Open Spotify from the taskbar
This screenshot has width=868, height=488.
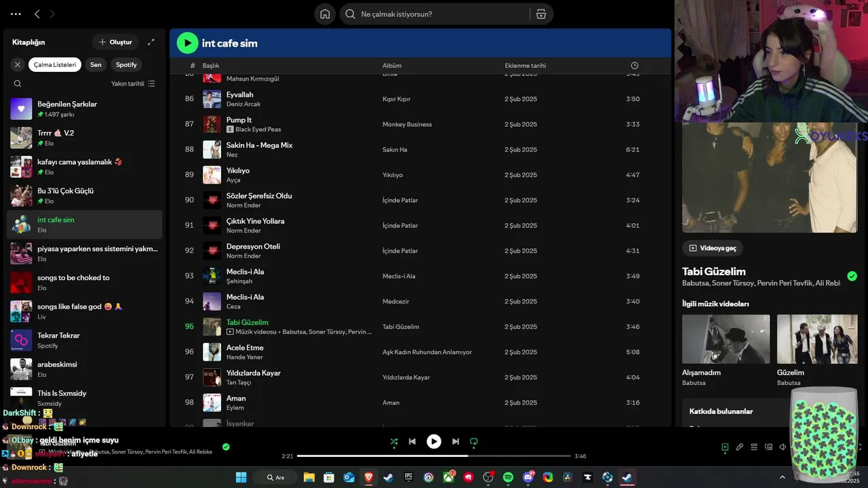click(508, 477)
